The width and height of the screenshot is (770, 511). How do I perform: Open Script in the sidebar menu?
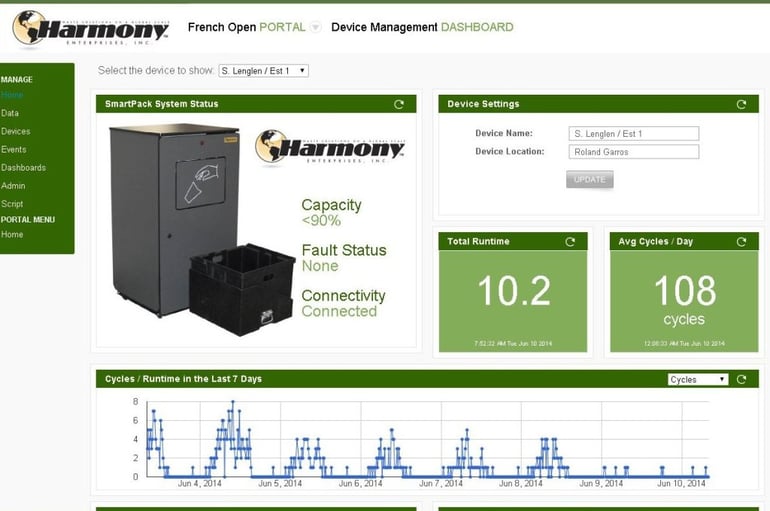tap(12, 203)
